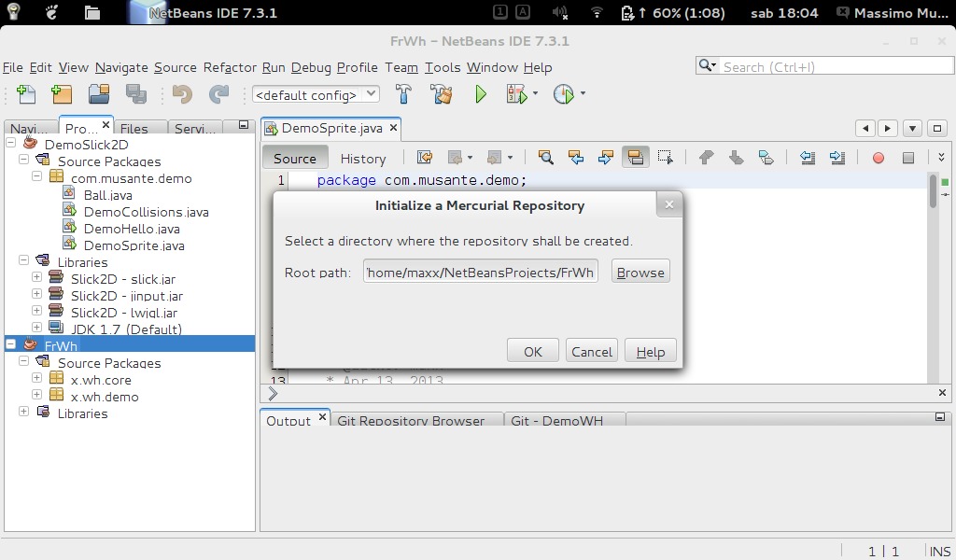Image resolution: width=956 pixels, height=560 pixels.
Task: Click Previous Bookmark icon
Action: pyautogui.click(x=706, y=158)
